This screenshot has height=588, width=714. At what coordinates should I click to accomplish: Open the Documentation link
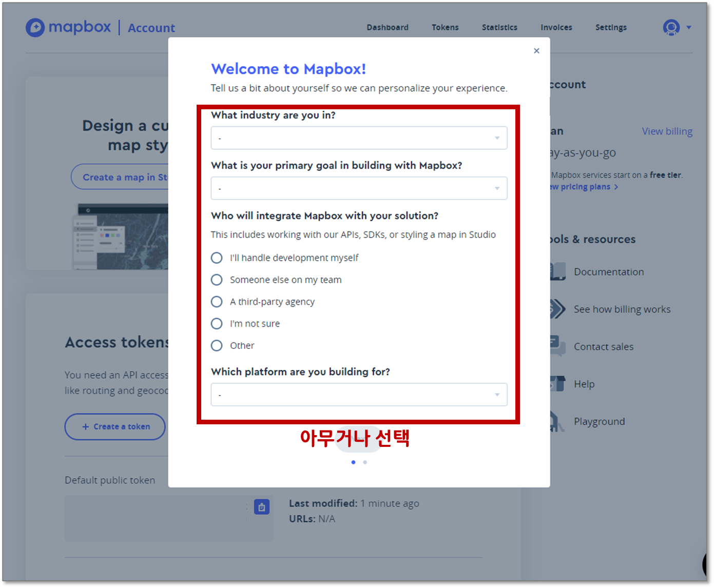click(x=609, y=272)
